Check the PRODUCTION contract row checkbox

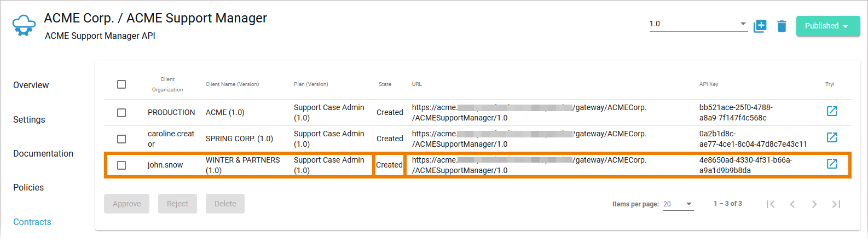121,113
